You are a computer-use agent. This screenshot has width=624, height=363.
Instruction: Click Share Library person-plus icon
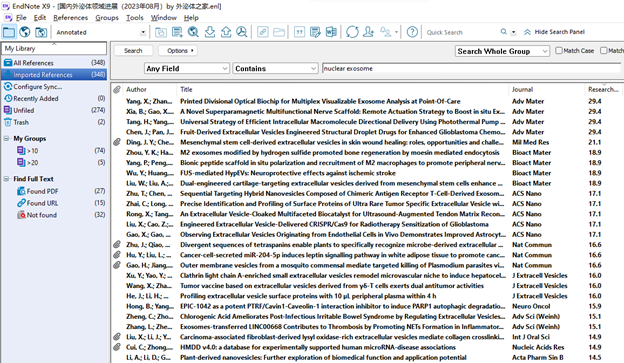[369, 32]
